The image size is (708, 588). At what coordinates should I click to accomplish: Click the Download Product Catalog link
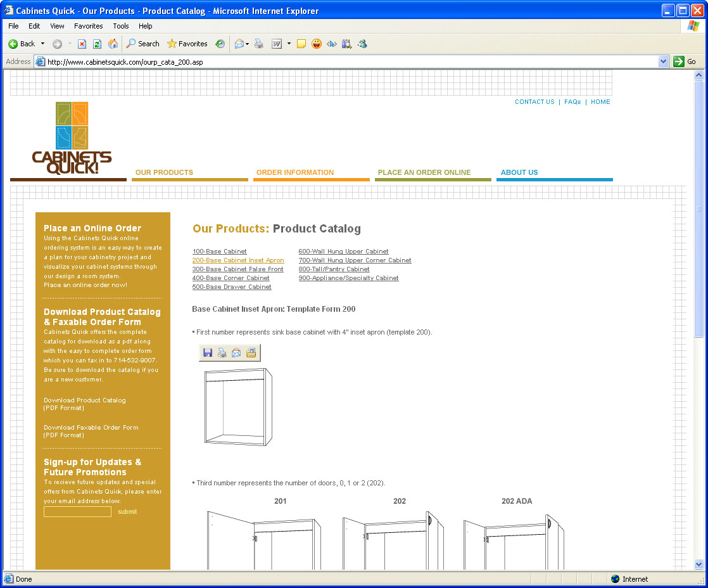tap(84, 400)
